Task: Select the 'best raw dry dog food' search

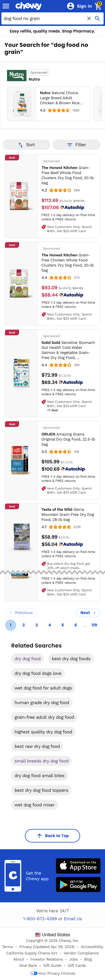Action: (x=37, y=746)
